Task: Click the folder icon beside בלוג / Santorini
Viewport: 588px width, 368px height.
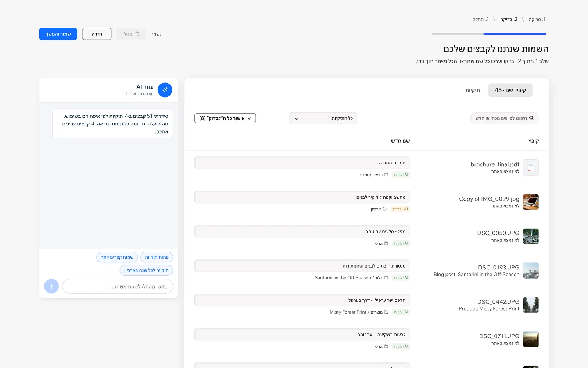Action: pyautogui.click(x=386, y=278)
